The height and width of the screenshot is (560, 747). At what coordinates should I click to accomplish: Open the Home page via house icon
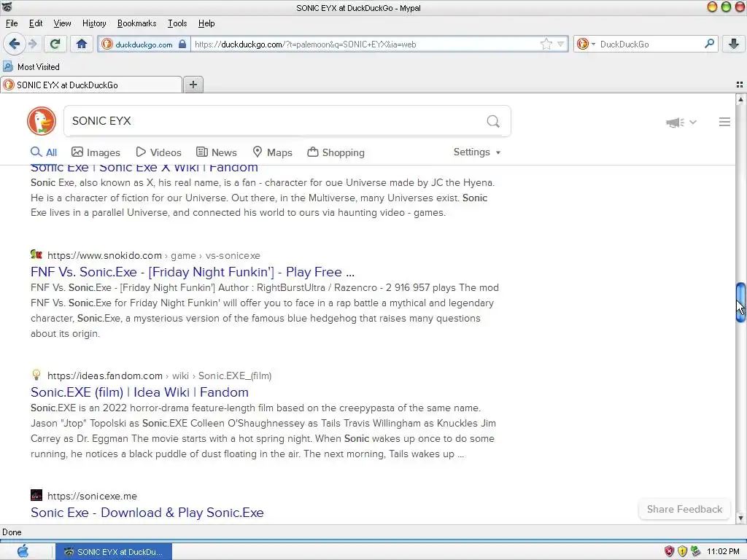coord(82,44)
